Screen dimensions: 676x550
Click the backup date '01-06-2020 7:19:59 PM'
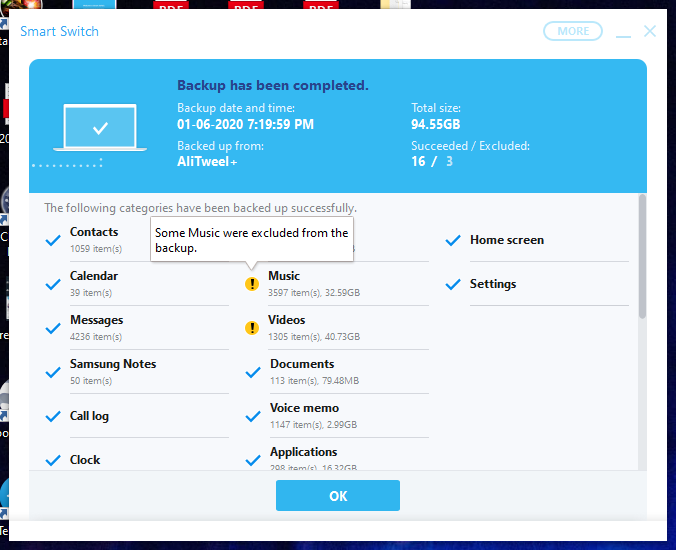[x=245, y=124]
